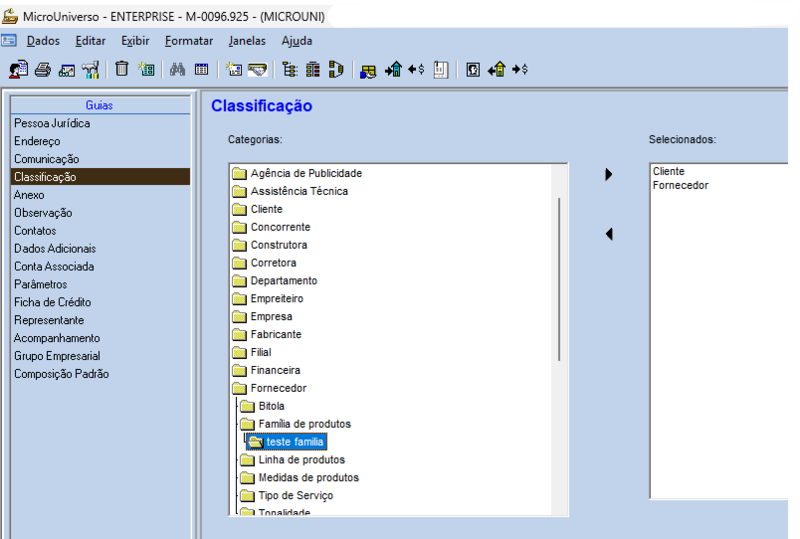
Task: Collapse the Fornecedor folder in tree
Action: tap(239, 388)
